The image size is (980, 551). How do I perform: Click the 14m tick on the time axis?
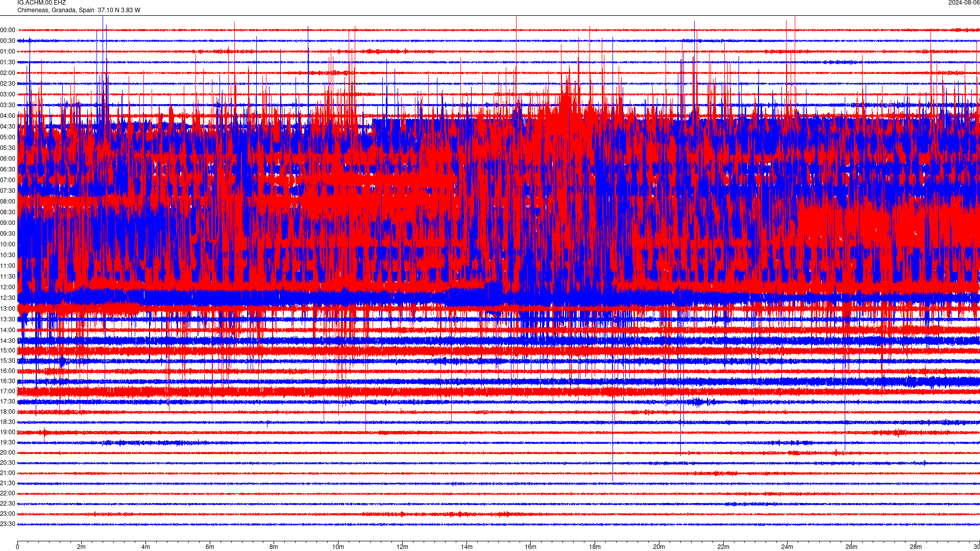coord(467,547)
